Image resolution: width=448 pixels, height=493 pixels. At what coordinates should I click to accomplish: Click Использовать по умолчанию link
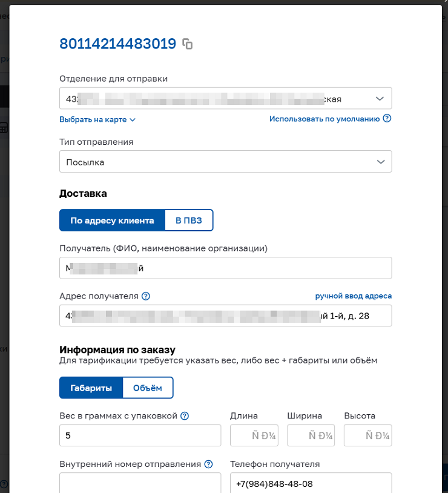pyautogui.click(x=324, y=119)
